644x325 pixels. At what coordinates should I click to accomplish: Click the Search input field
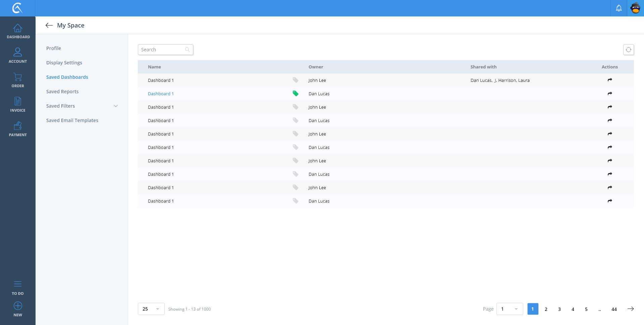point(162,50)
